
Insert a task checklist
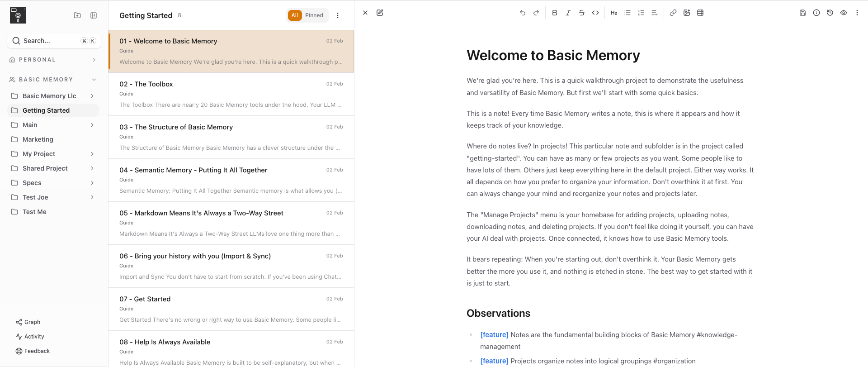pos(655,13)
